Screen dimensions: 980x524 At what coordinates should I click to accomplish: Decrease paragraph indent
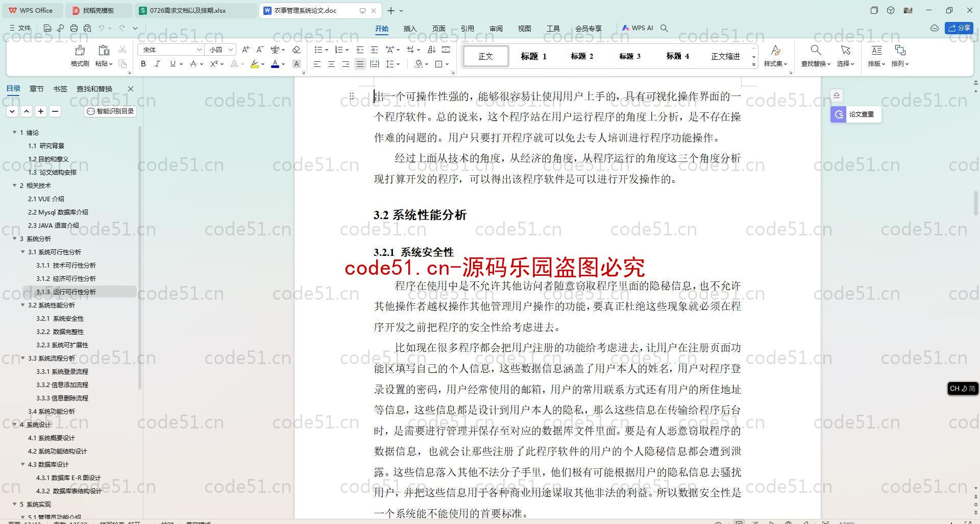click(360, 50)
